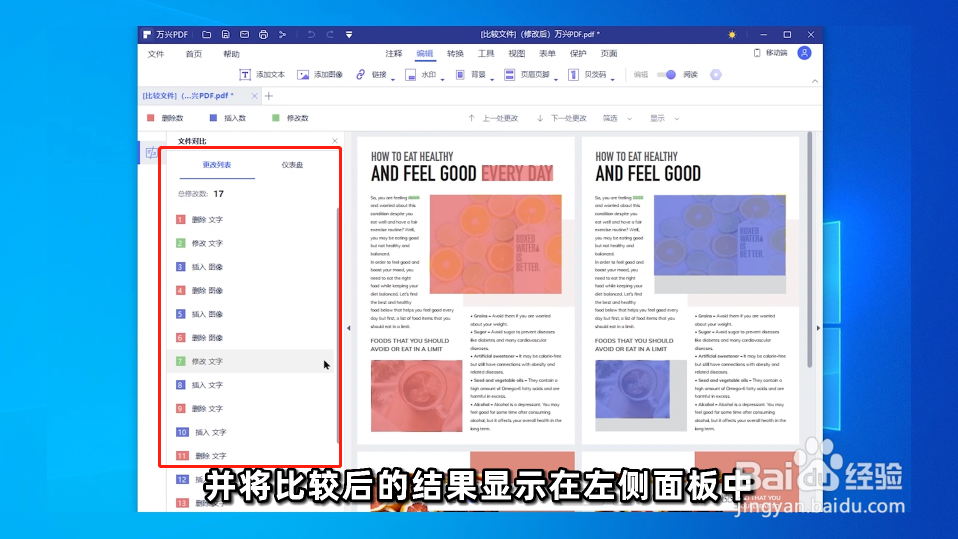The image size is (958, 539).
Task: Open the 筛选 filter dropdown
Action: tap(617, 119)
